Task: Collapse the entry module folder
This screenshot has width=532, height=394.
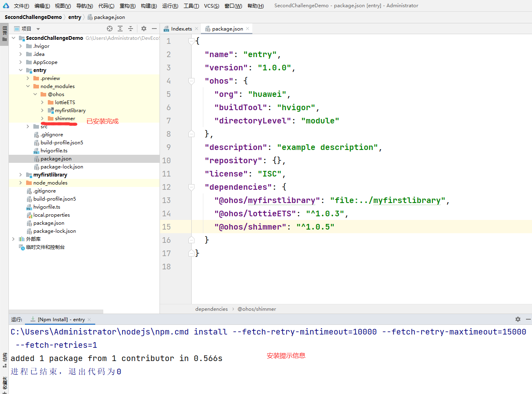Action: pyautogui.click(x=21, y=70)
